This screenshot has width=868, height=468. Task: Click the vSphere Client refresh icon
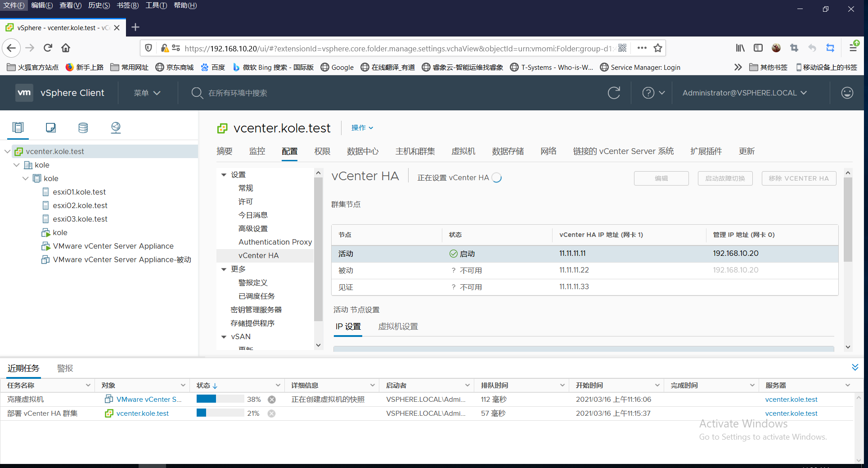[614, 93]
